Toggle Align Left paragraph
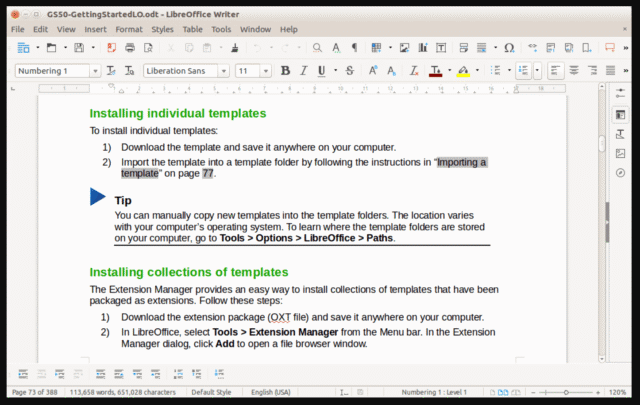Screen dimensions: 640x405 click(x=556, y=71)
